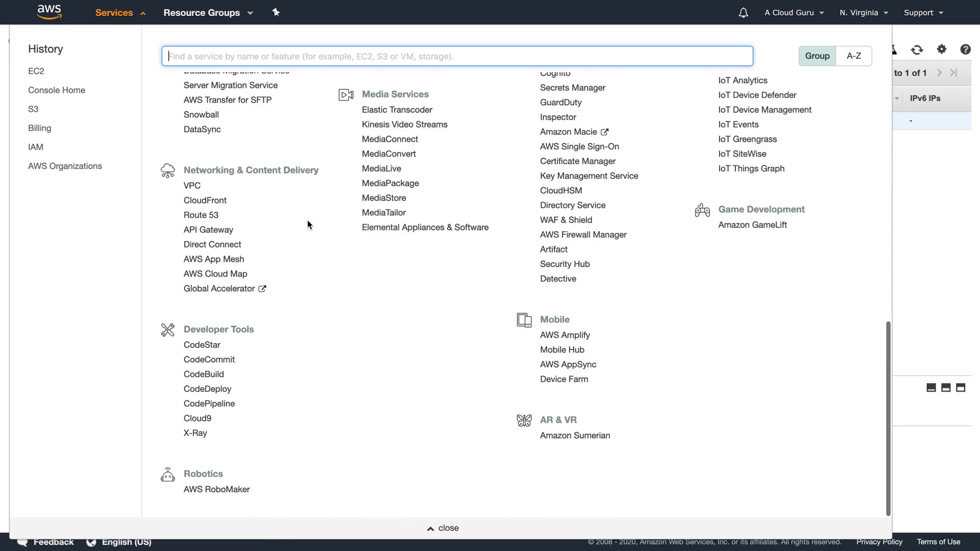This screenshot has height=551, width=980.
Task: Switch service view to A-Z
Action: point(853,56)
